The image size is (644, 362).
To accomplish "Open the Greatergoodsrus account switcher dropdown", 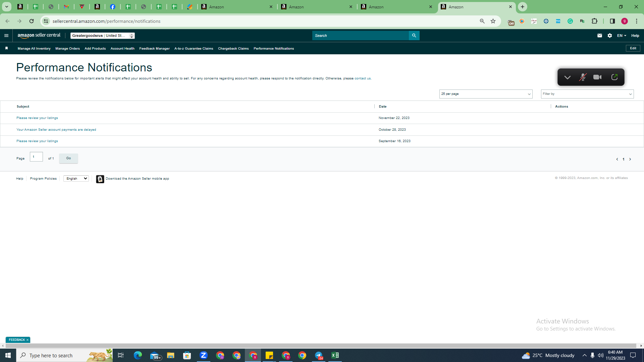I will coord(103,36).
